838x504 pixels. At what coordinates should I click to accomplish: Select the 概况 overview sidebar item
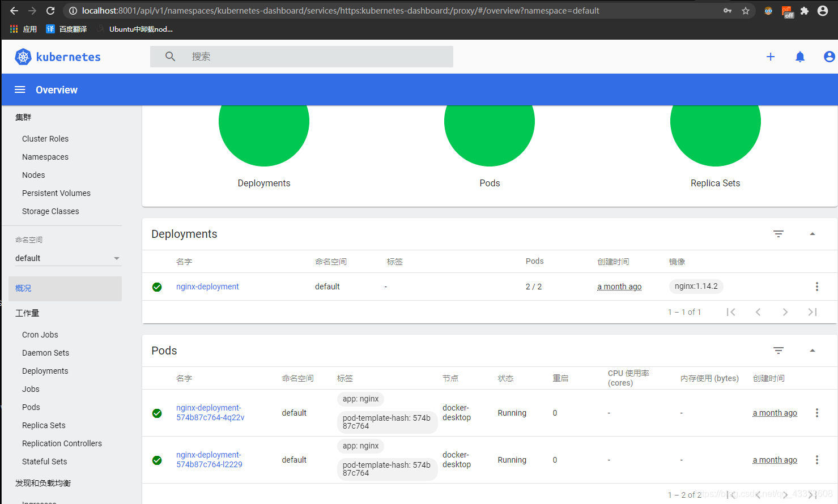click(x=65, y=288)
